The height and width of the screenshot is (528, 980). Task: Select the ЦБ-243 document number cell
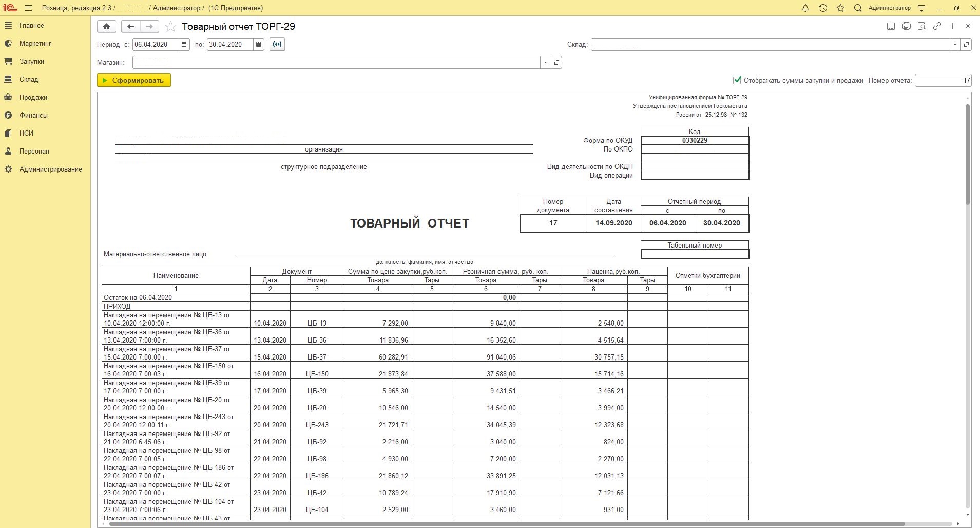317,420
